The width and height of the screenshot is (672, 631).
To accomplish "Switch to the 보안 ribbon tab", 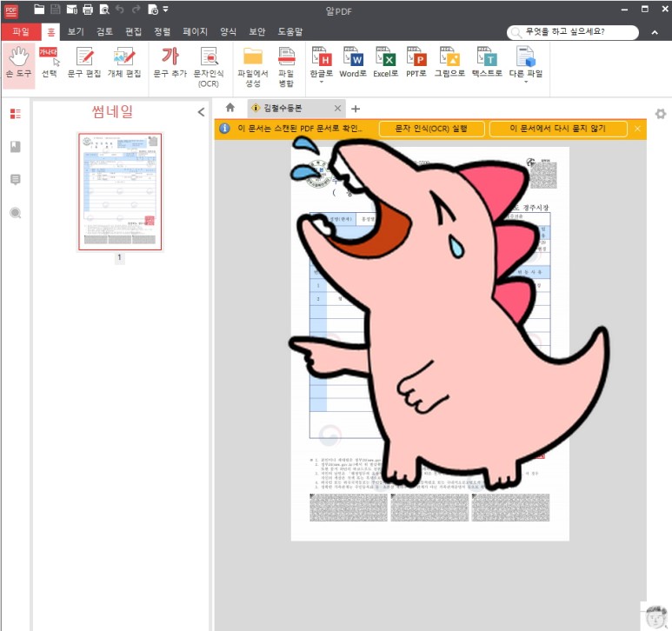I will click(257, 31).
